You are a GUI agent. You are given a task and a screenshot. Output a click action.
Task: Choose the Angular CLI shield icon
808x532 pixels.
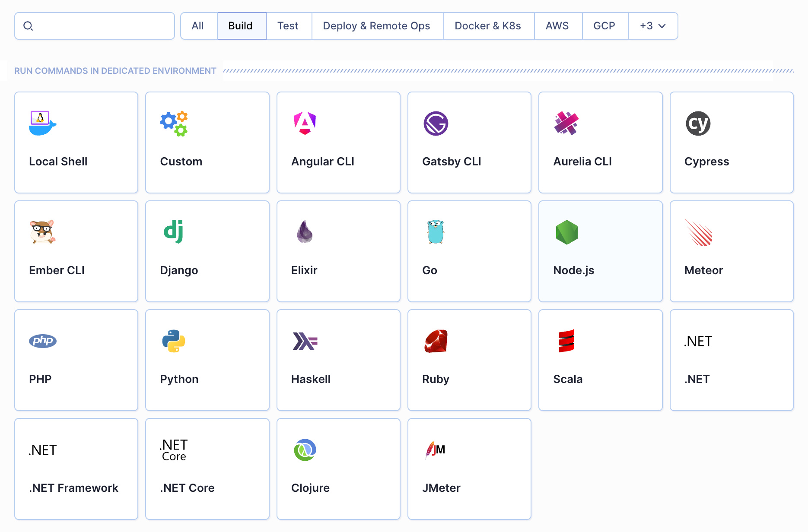[x=305, y=123]
